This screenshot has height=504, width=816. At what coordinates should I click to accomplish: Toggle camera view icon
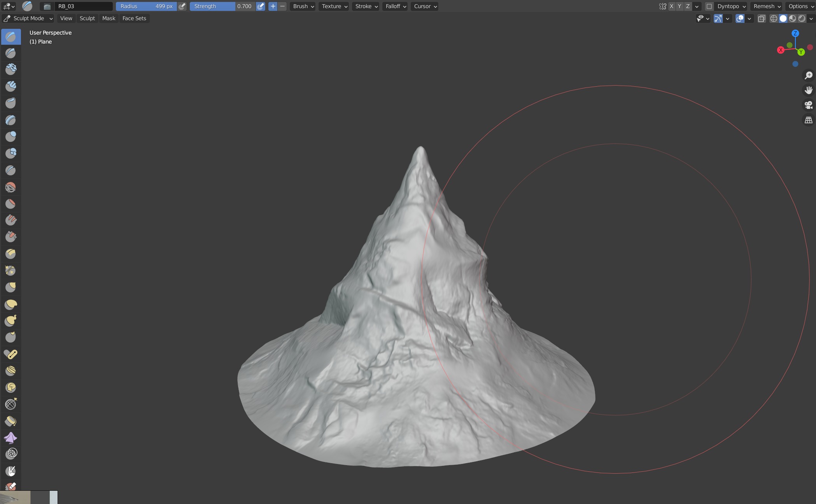tap(809, 105)
